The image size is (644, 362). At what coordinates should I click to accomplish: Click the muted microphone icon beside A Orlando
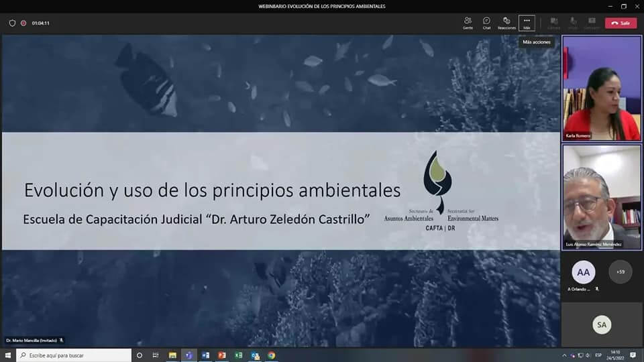(597, 289)
